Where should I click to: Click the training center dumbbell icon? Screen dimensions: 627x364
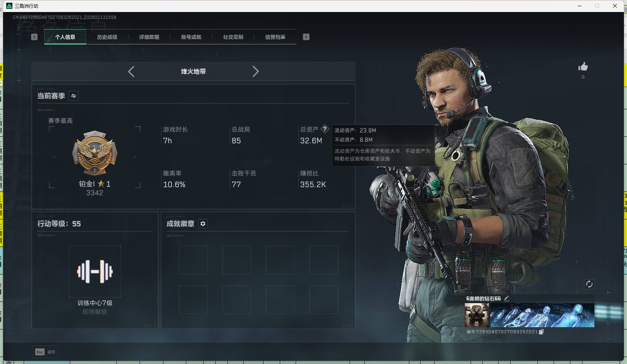coord(95,271)
